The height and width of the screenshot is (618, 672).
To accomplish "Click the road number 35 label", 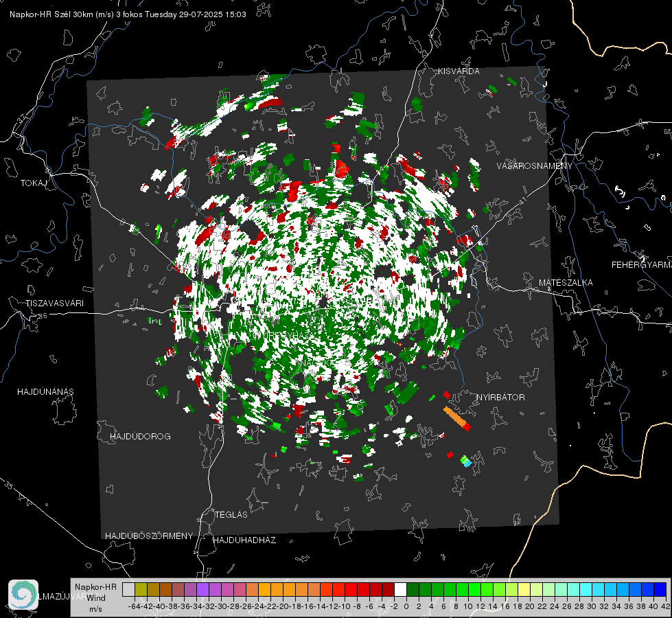I will coord(10,485).
